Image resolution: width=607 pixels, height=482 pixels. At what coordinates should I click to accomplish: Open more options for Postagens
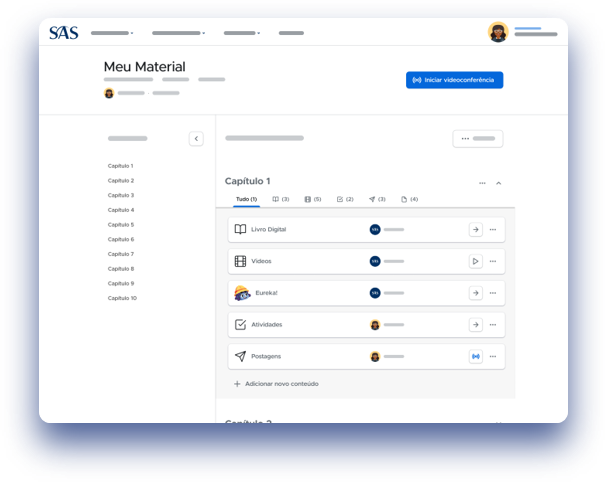click(x=493, y=357)
